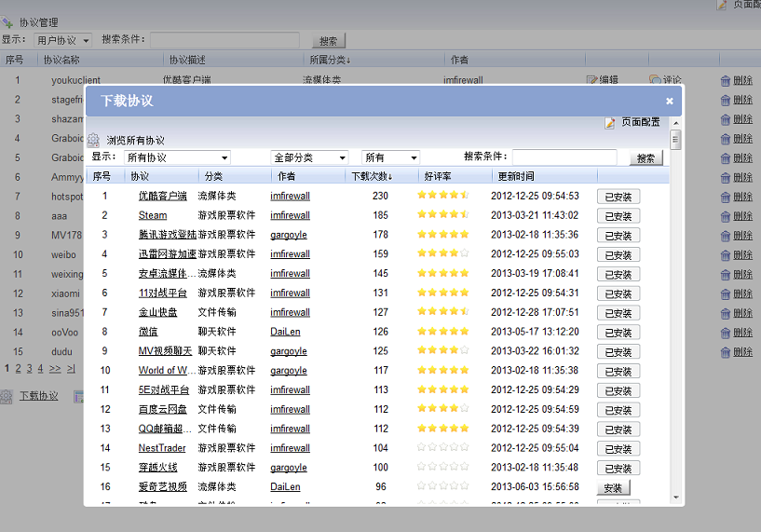Click the gear icon next to 下载协议 link
The image size is (761, 532).
tap(7, 396)
